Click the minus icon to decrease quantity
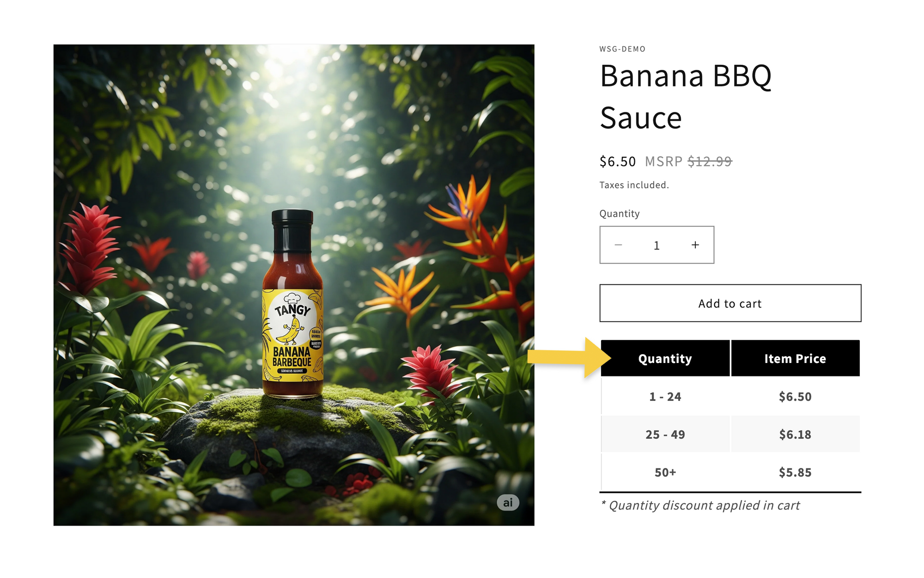Screen dimensions: 924x578 tap(618, 245)
